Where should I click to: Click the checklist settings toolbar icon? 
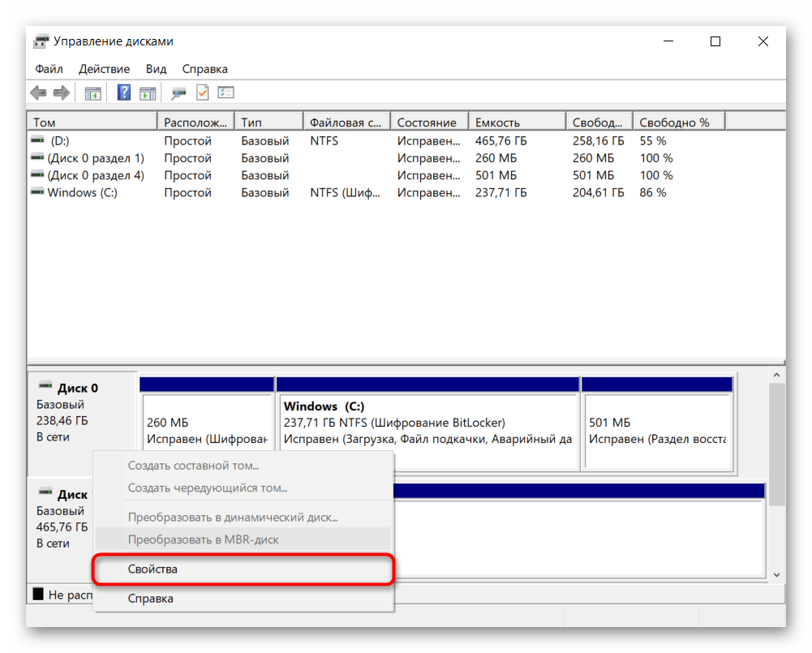(226, 93)
